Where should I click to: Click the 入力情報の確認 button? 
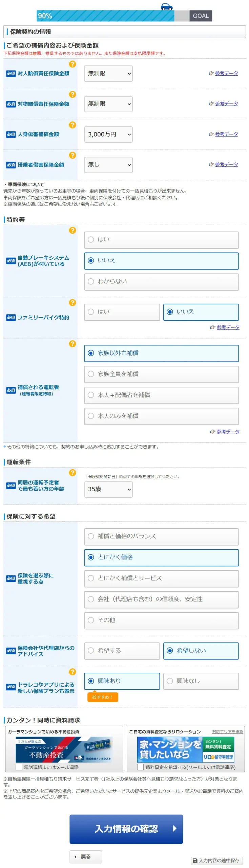(x=126, y=829)
